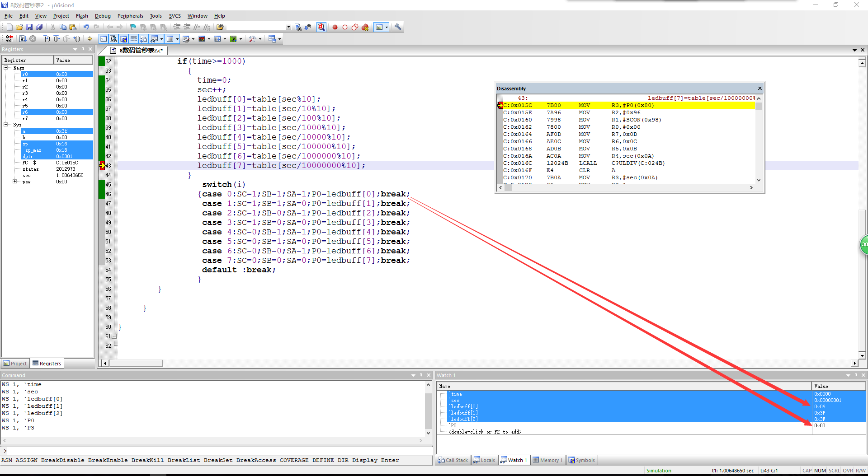The height and width of the screenshot is (476, 868).
Task: Click the Run icon
Action: tap(23, 39)
